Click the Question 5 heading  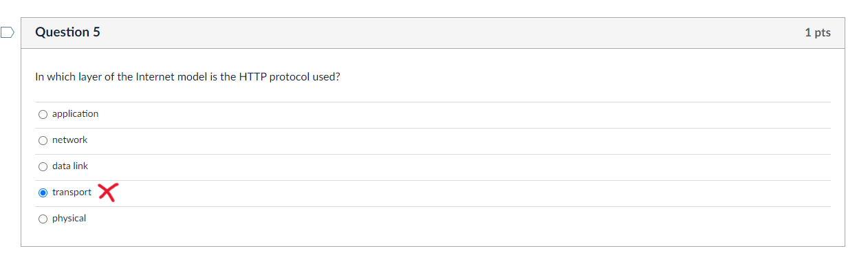67,32
